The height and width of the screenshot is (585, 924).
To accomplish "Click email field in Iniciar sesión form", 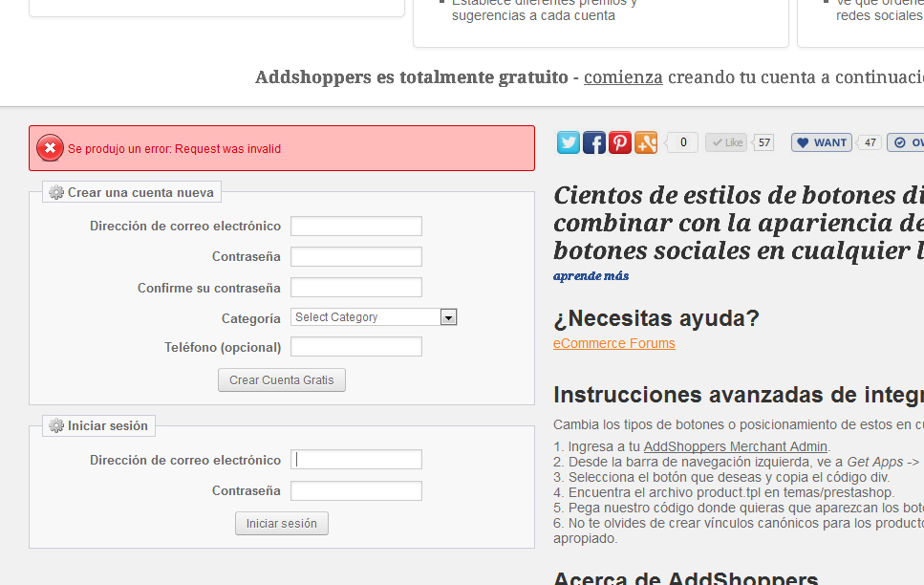I will [355, 460].
